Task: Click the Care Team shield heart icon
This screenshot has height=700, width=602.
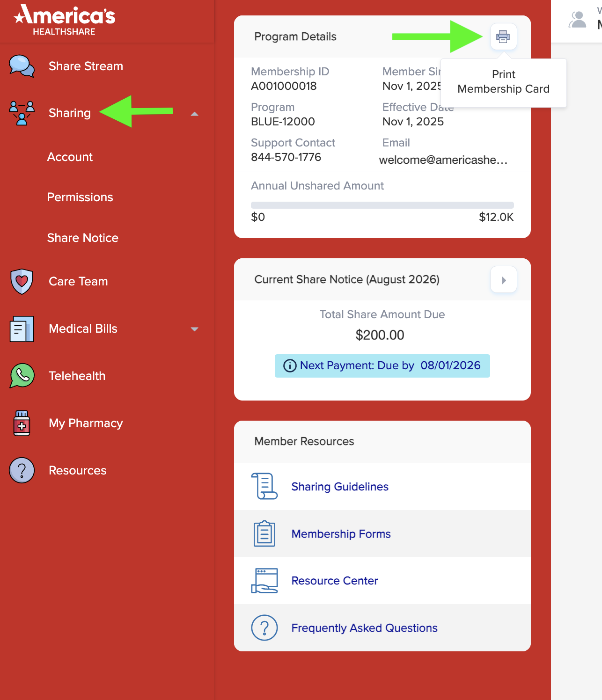Action: click(x=22, y=281)
